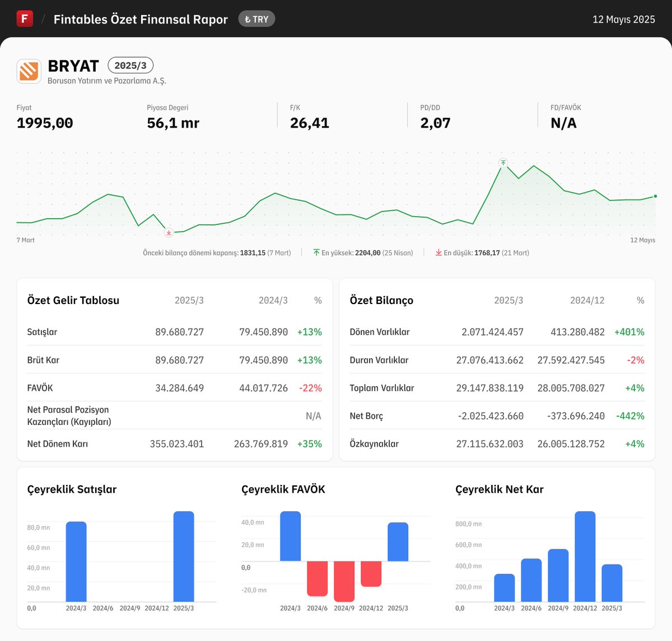Click the Fintables F logo in the header

pos(24,18)
